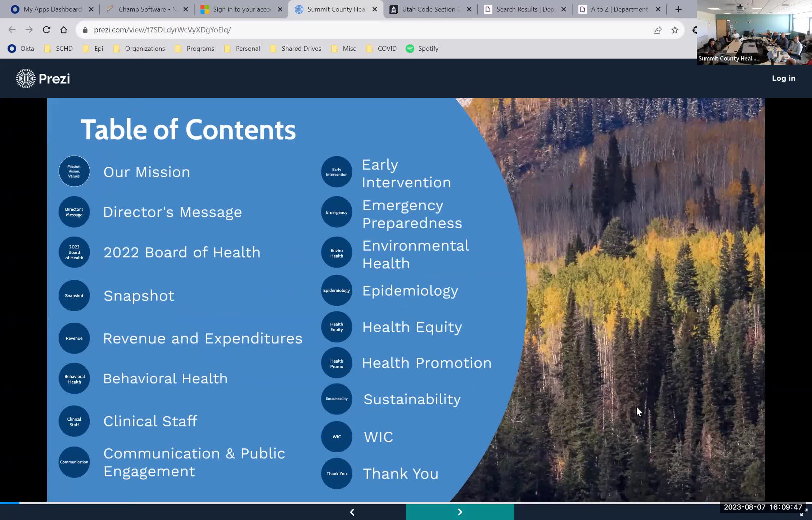This screenshot has height=520, width=812.
Task: Select the Our Mission circle icon
Action: click(x=74, y=171)
